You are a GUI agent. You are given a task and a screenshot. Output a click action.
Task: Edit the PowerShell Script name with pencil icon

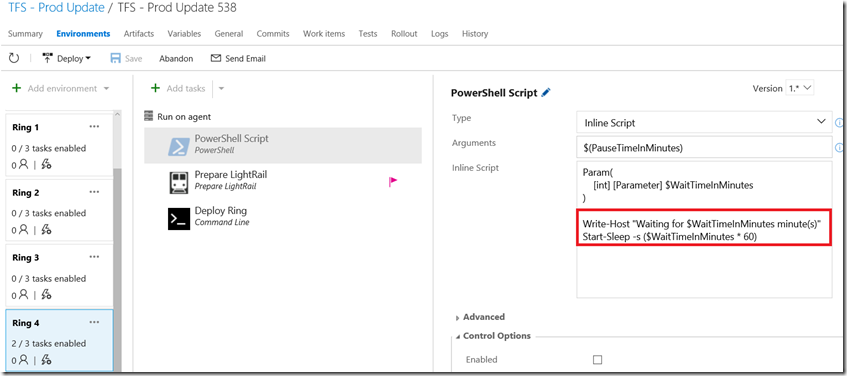(546, 93)
